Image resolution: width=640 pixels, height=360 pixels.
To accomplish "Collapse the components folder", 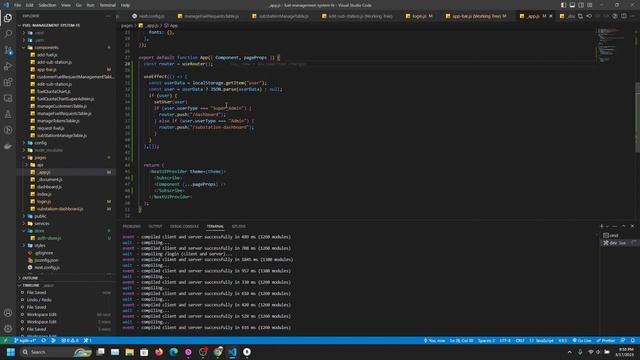I will pos(66,47).
